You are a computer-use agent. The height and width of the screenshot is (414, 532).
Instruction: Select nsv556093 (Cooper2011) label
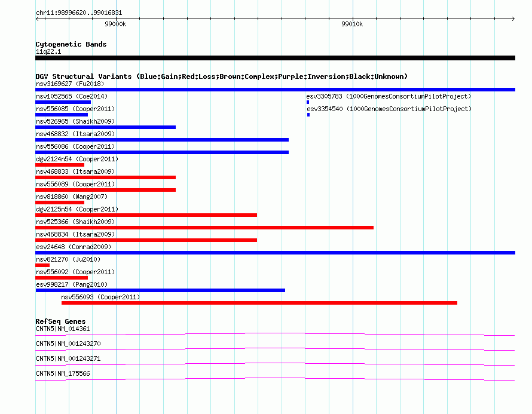100,297
